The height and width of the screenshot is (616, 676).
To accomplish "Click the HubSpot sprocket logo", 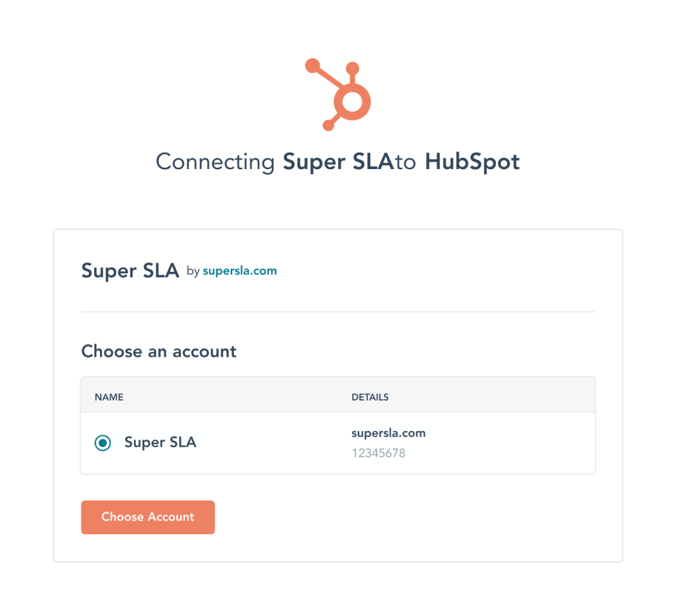I will click(x=338, y=94).
